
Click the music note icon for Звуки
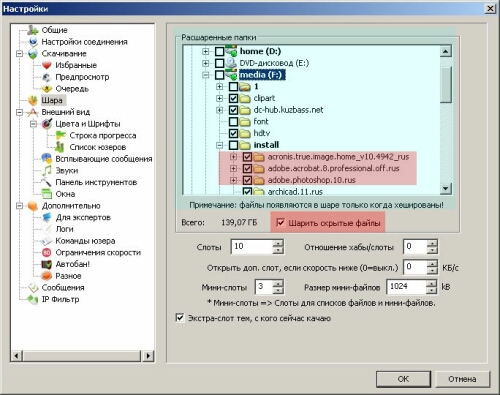(x=47, y=170)
